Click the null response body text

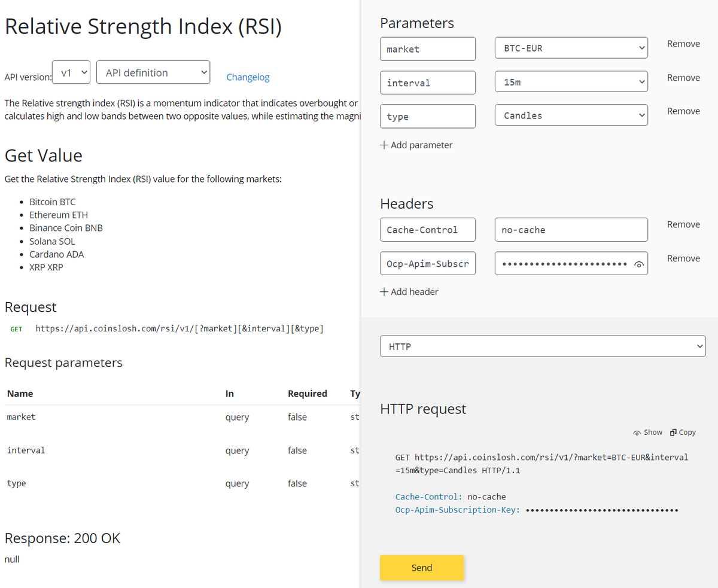pyautogui.click(x=12, y=560)
